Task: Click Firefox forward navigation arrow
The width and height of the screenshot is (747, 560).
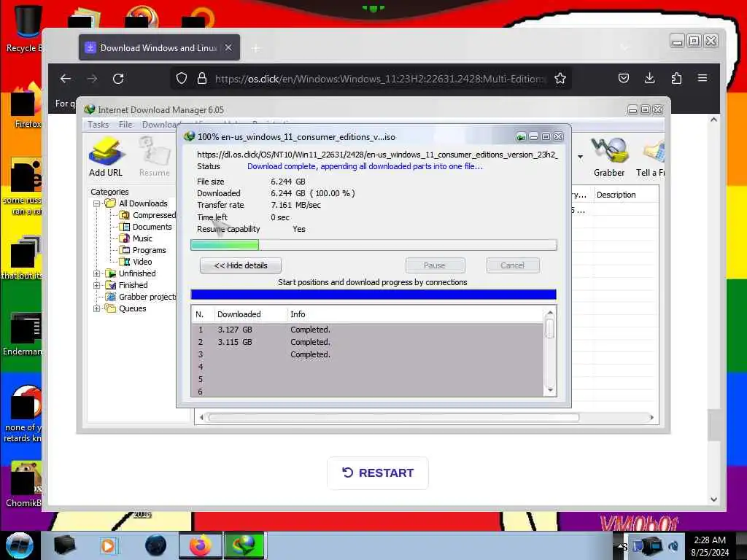Action: (92, 79)
